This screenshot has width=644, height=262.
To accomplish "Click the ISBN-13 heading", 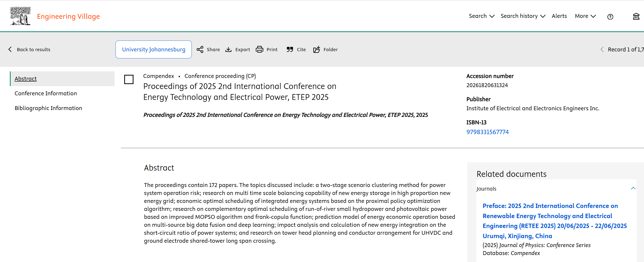I will (476, 123).
